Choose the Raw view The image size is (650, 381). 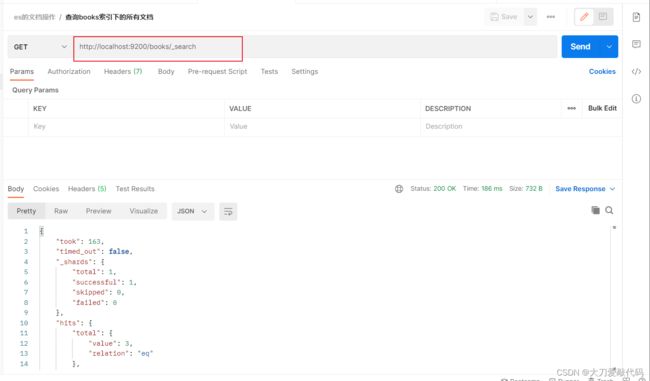click(61, 211)
